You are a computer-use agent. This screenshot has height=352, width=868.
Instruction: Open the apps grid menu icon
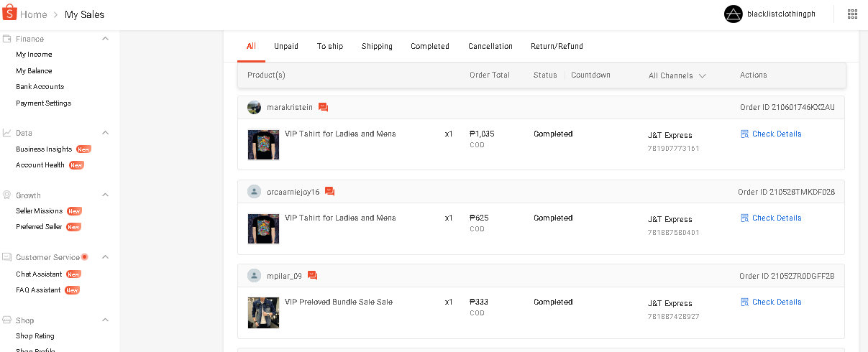(852, 14)
